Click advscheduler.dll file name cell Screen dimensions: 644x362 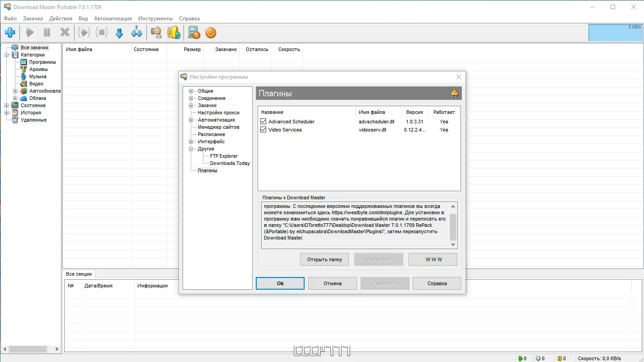[376, 122]
